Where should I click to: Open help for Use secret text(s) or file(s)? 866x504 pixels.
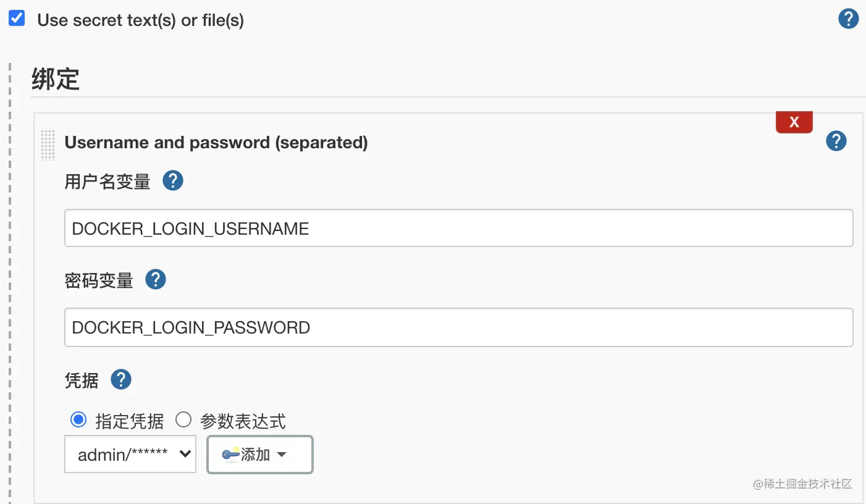point(848,19)
